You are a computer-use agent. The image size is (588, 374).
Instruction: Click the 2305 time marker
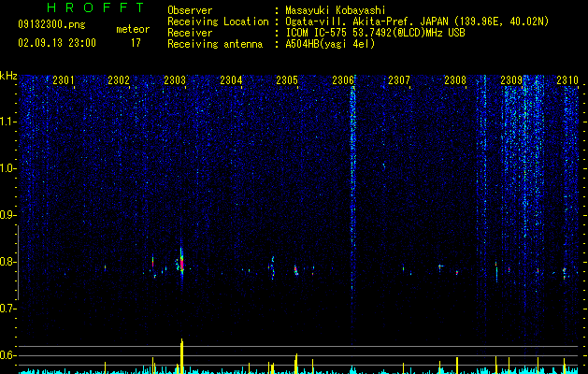(x=287, y=80)
